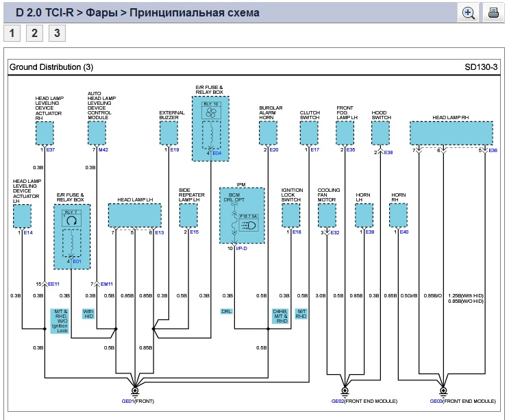Click the Head Lamp LH component box
509x420 pixels.
click(x=135, y=215)
